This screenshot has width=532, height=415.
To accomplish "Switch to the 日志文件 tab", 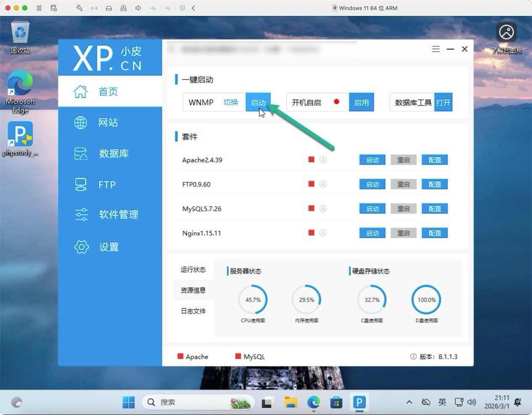I will [x=193, y=311].
